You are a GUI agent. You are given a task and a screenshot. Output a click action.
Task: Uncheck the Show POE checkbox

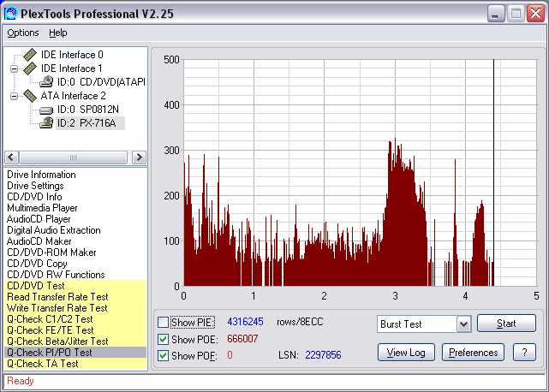click(164, 339)
